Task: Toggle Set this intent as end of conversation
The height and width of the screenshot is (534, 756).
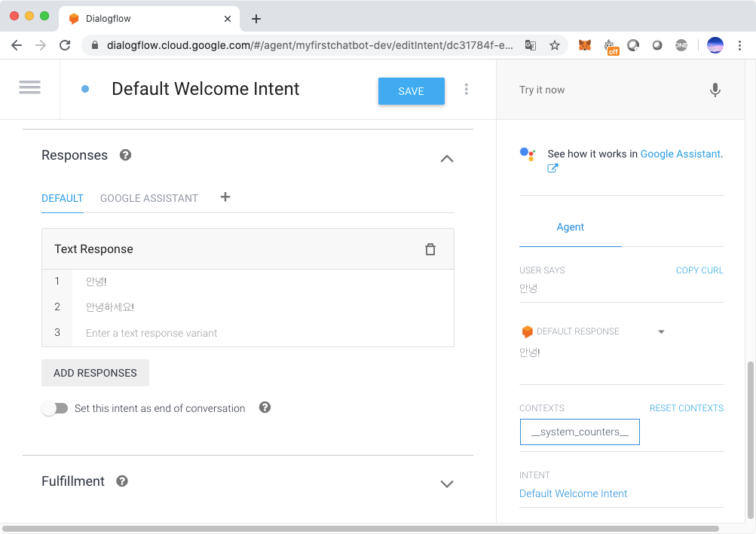Action: pyautogui.click(x=54, y=408)
